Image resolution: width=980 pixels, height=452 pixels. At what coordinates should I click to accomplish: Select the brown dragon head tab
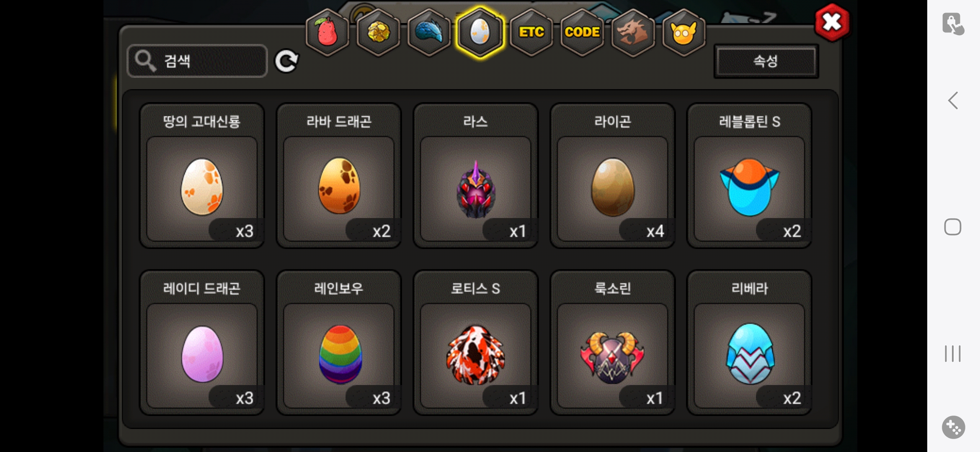pos(633,32)
